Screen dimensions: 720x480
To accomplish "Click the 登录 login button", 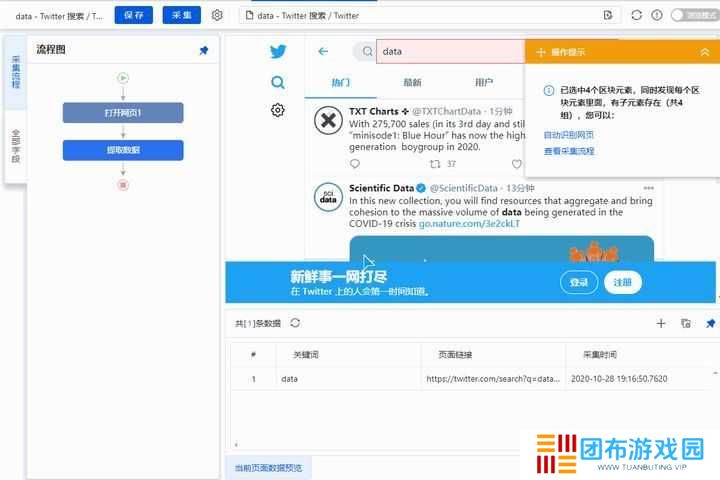I will pyautogui.click(x=579, y=282).
